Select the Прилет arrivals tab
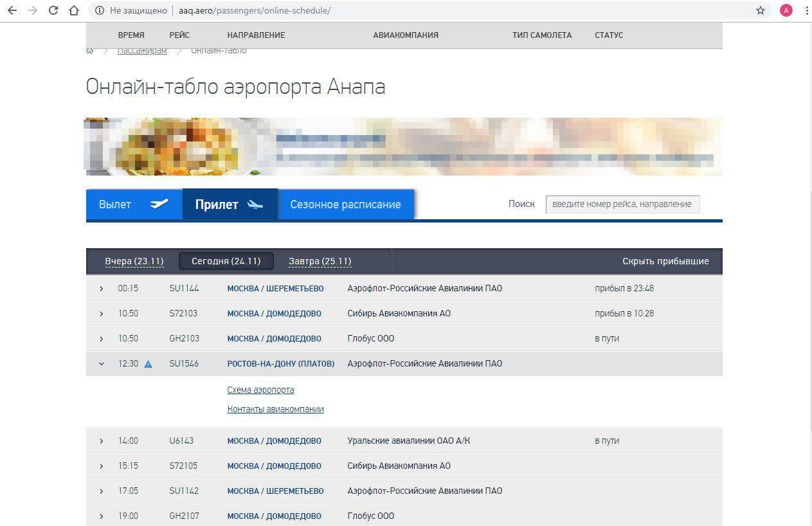812x526 pixels. click(230, 204)
